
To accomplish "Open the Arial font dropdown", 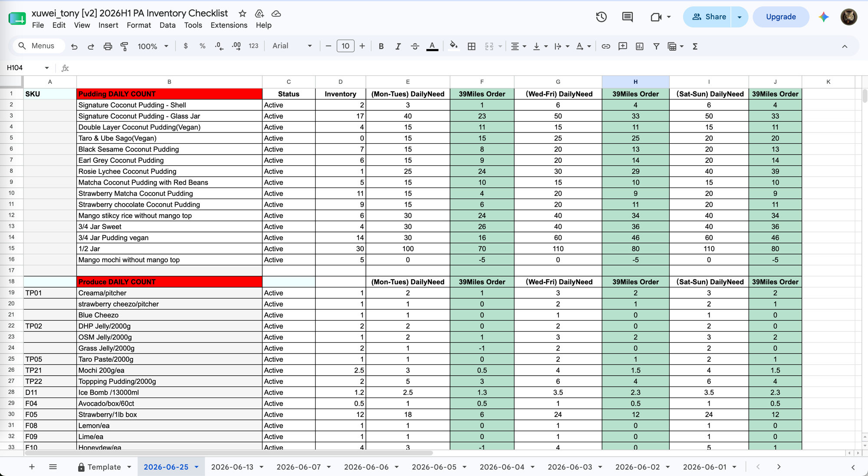I will pyautogui.click(x=292, y=46).
